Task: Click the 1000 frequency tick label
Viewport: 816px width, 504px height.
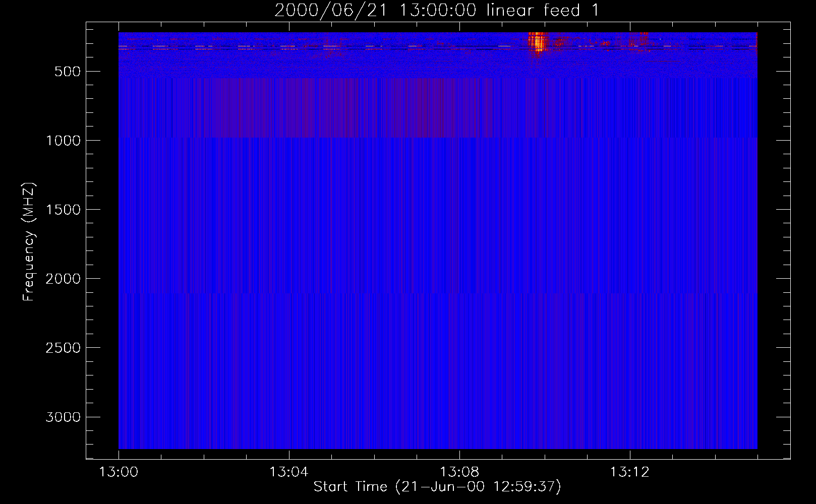Action: coord(63,141)
